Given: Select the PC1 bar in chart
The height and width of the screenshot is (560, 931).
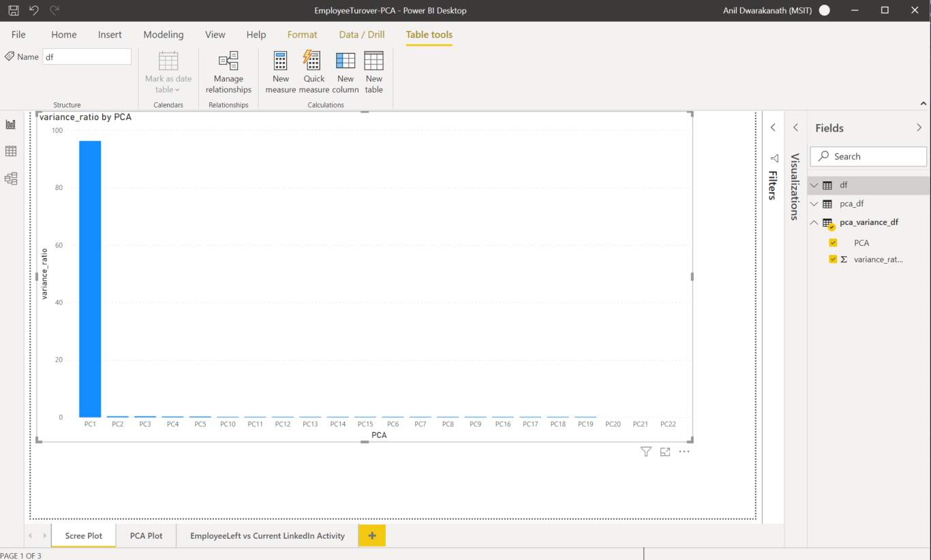Looking at the screenshot, I should (x=90, y=279).
